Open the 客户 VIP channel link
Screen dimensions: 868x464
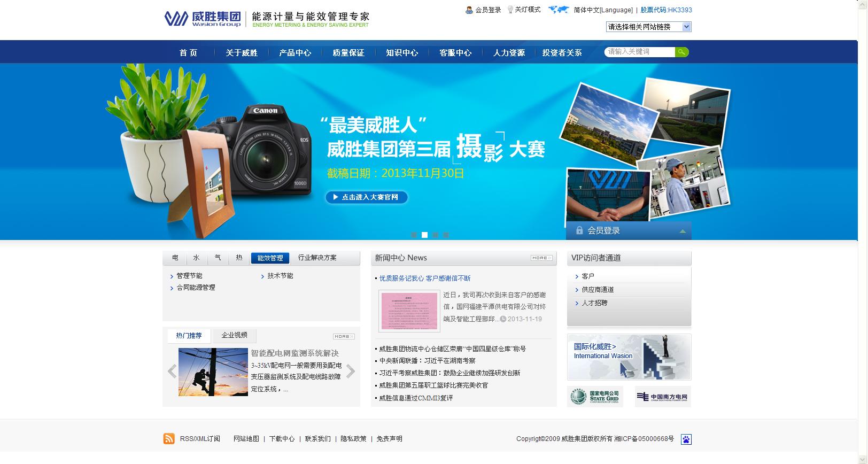pos(588,276)
